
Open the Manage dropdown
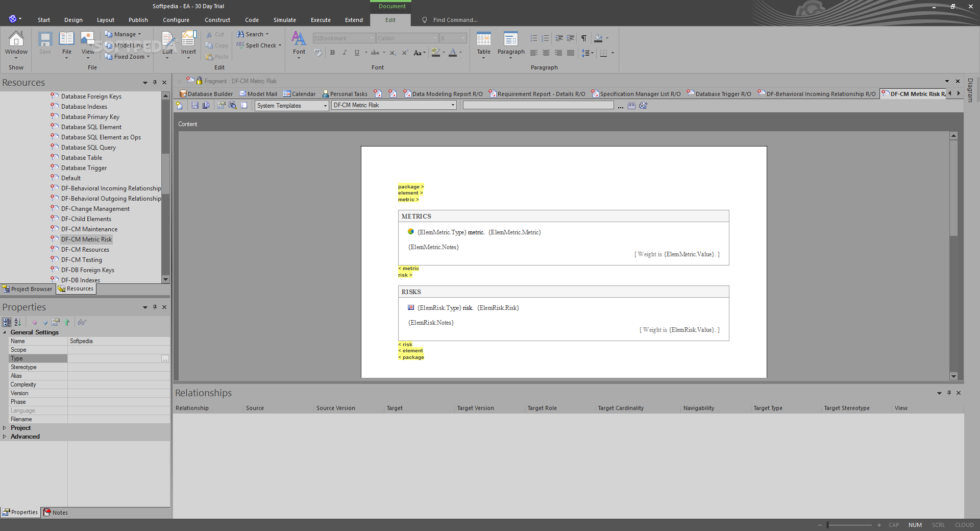pos(123,34)
